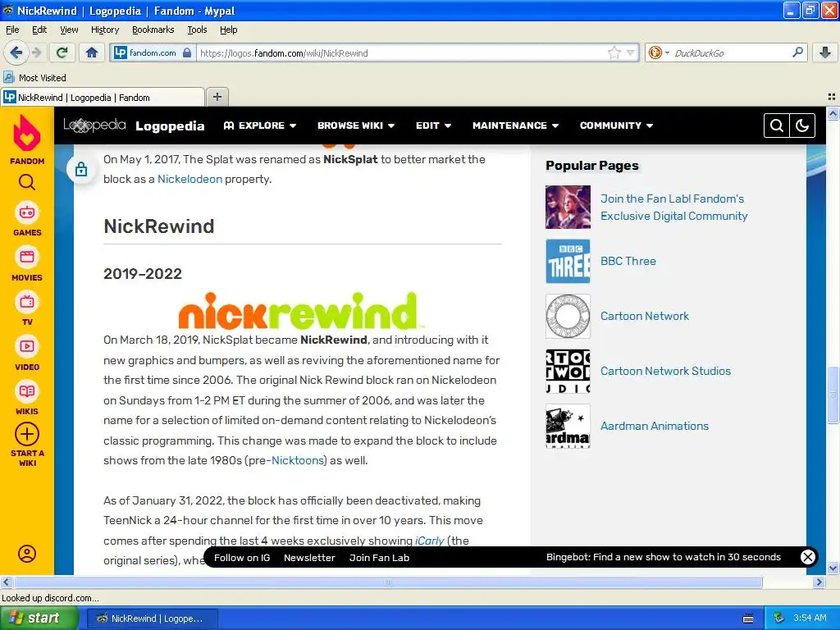The height and width of the screenshot is (630, 840).
Task: Click the padlock in the address bar
Action: pyautogui.click(x=186, y=52)
